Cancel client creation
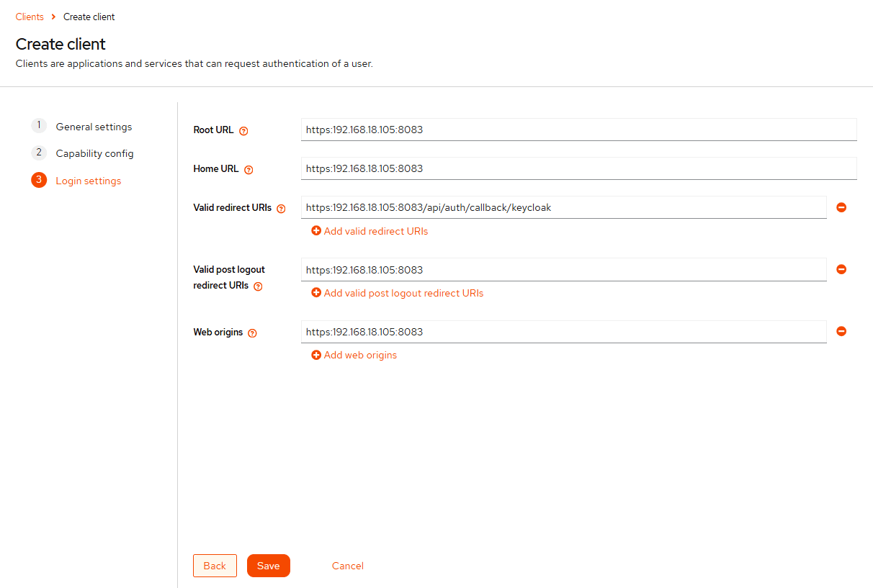 pyautogui.click(x=348, y=566)
